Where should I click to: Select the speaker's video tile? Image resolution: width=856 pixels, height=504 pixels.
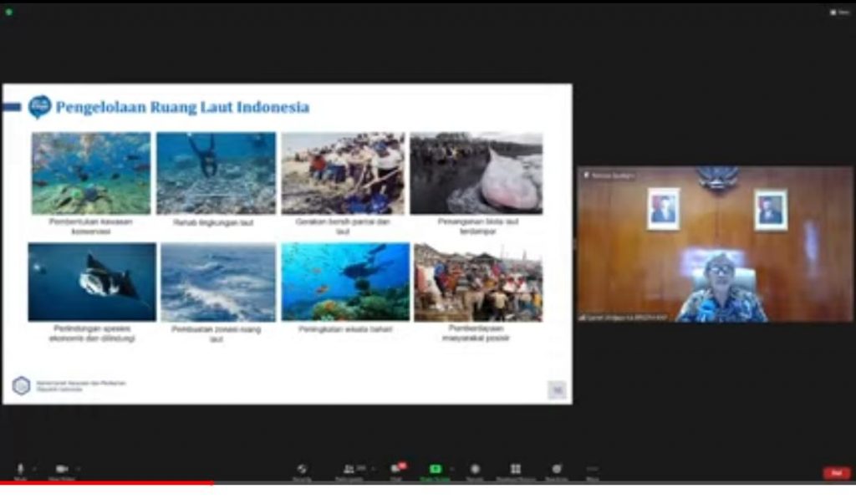coord(715,251)
